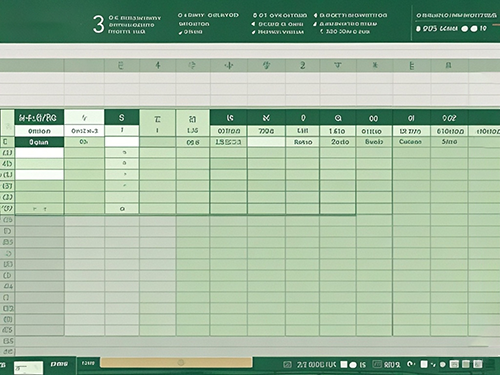Click the first white oval toggle at the top right
This screenshot has width=500, height=375.
[x=465, y=29]
